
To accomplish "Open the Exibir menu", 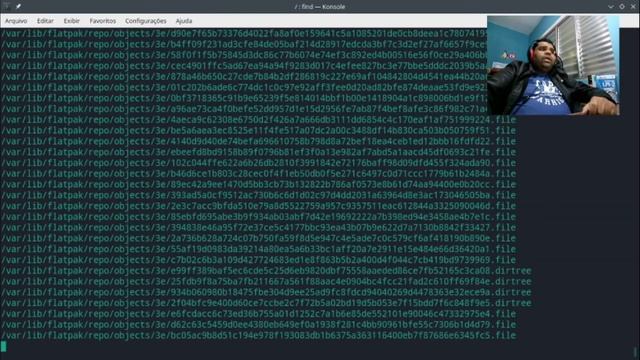I will [71, 21].
